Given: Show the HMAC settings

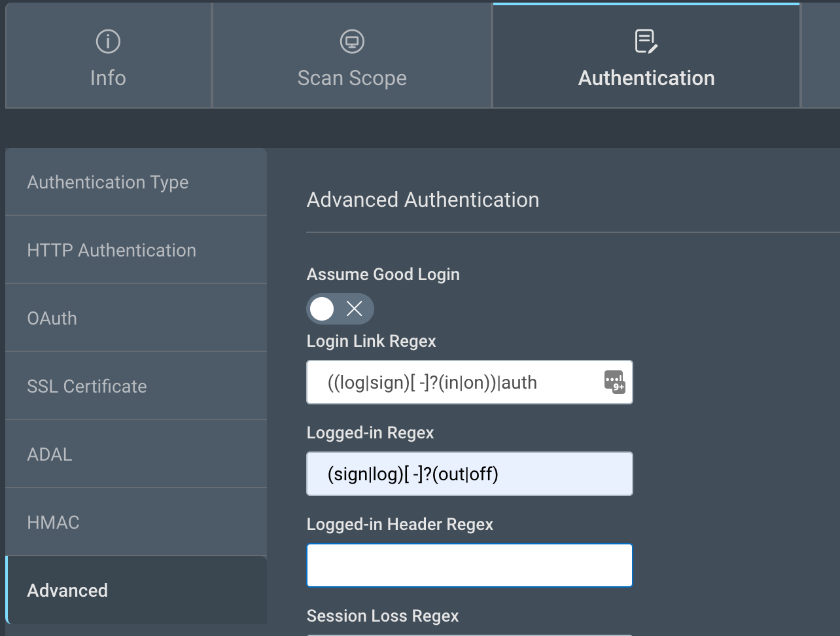Looking at the screenshot, I should coord(53,522).
